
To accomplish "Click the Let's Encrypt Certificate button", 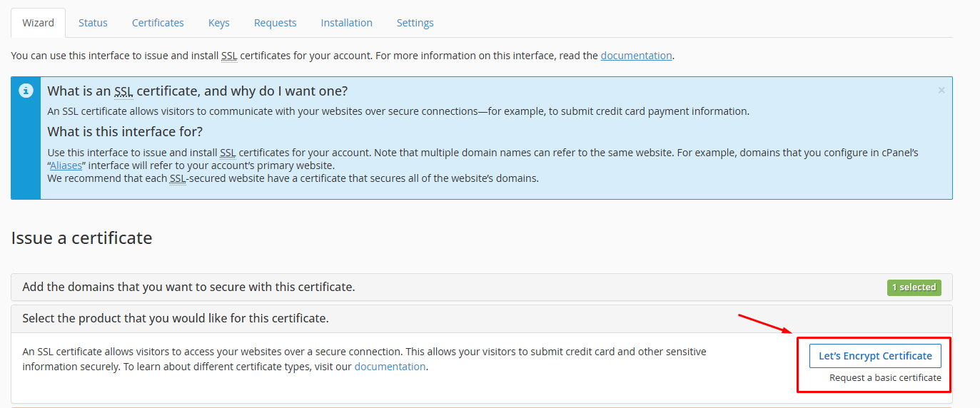I will [x=875, y=356].
